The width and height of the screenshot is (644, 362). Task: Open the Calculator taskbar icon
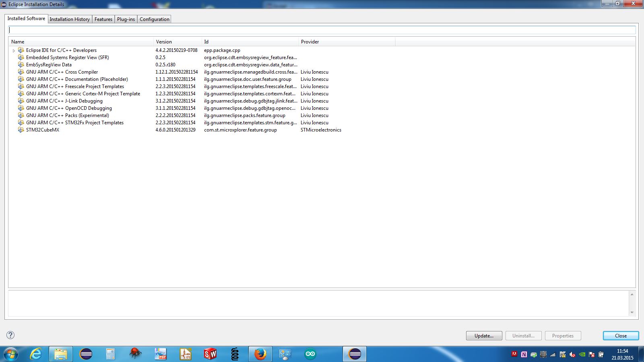tap(111, 354)
